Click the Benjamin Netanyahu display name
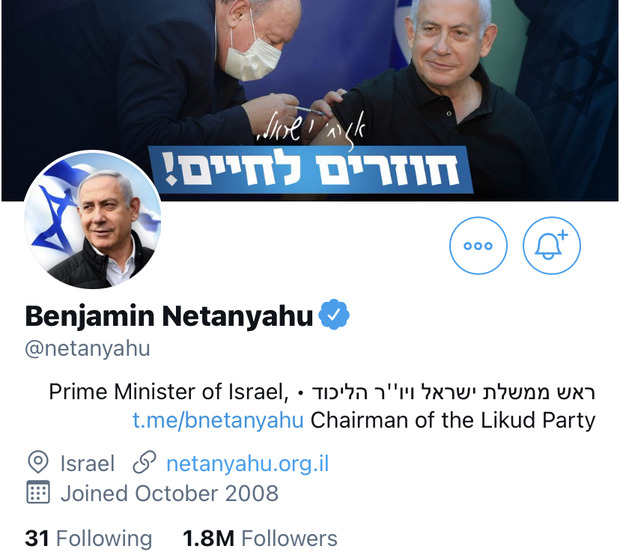This screenshot has height=552, width=620. pos(169,316)
